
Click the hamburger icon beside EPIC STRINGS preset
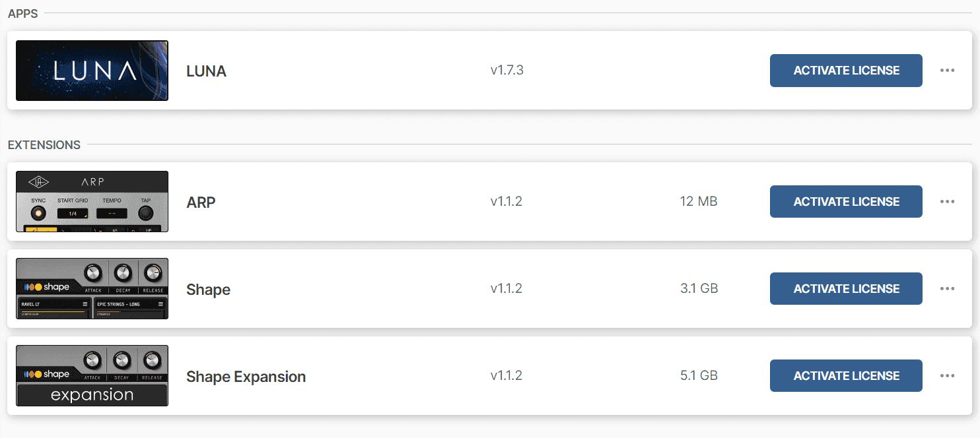(160, 304)
